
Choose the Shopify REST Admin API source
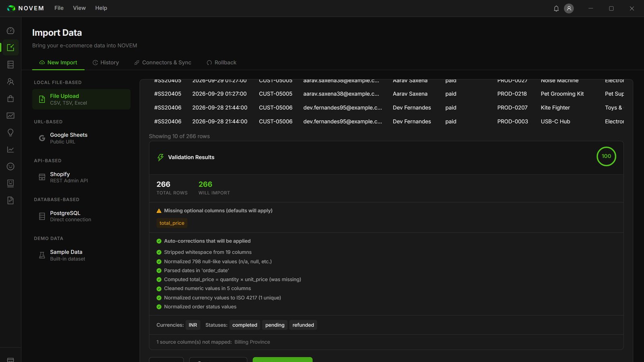coord(81,177)
